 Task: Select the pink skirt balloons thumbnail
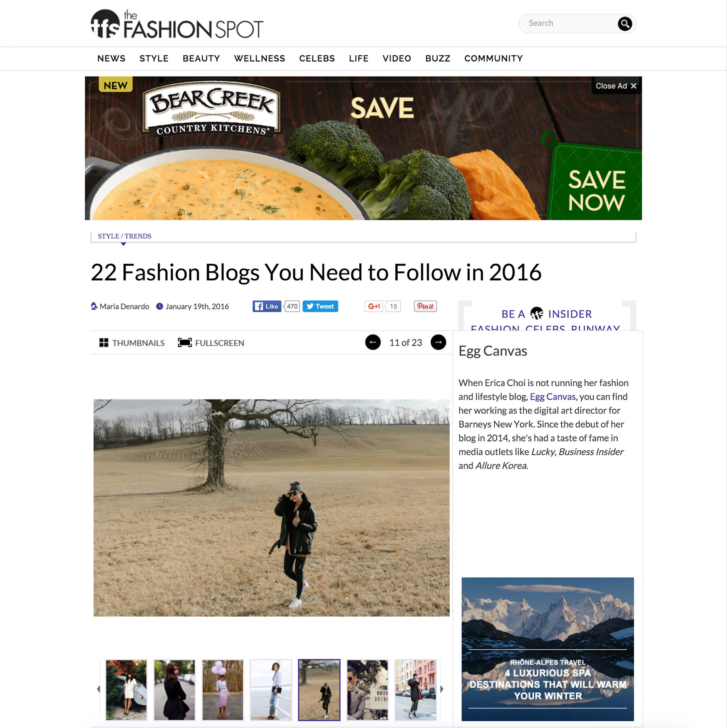(223, 690)
